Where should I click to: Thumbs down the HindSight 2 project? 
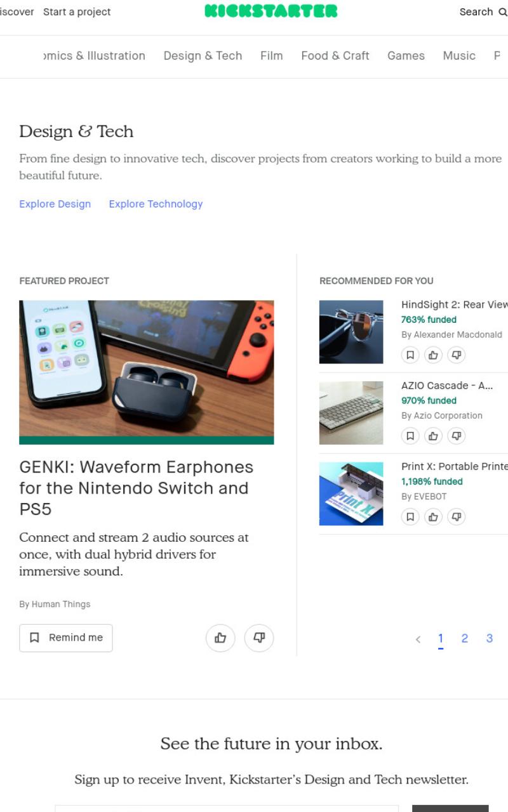pyautogui.click(x=456, y=355)
